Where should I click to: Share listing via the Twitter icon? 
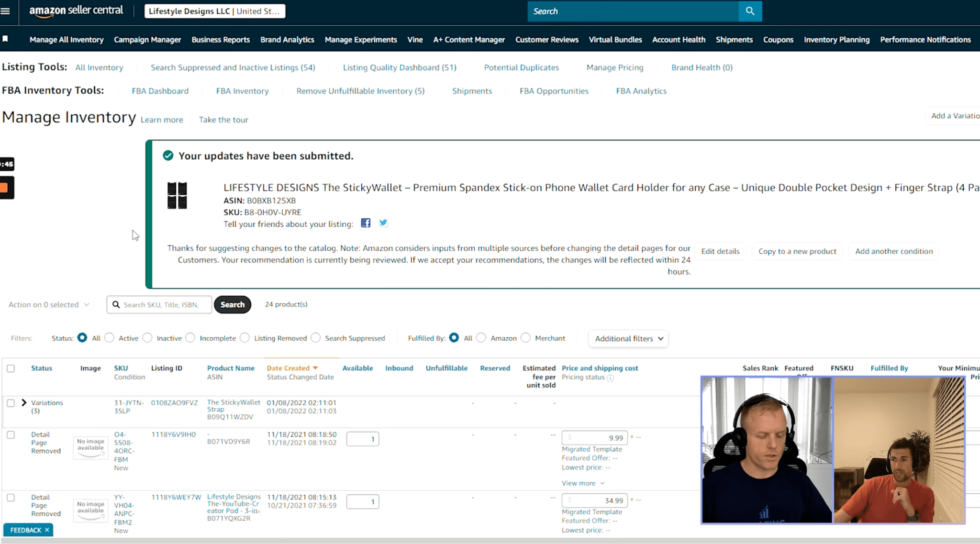click(383, 222)
